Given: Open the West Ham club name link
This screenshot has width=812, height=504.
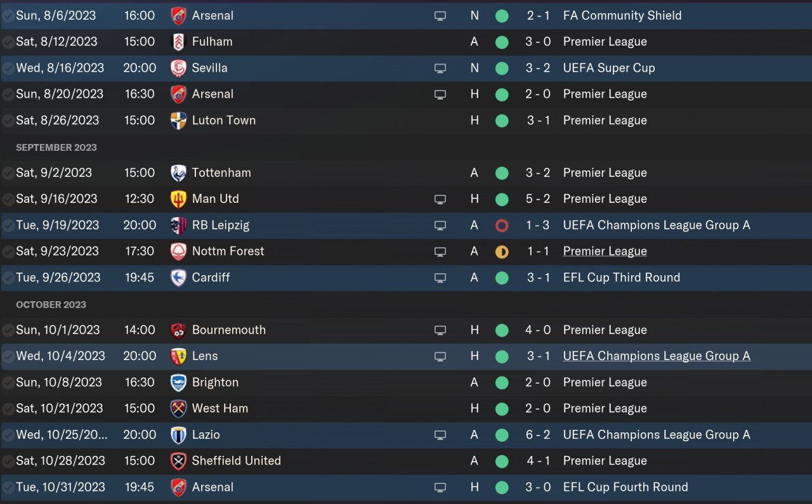Looking at the screenshot, I should click(220, 408).
